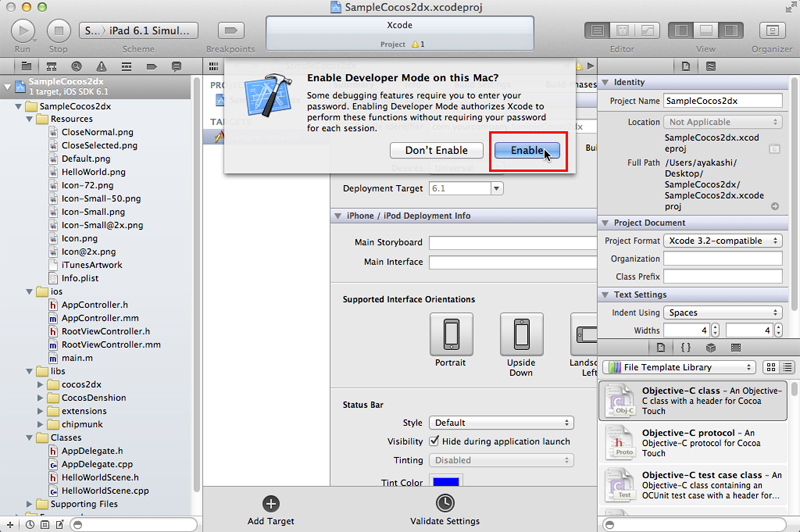The height and width of the screenshot is (532, 800).
Task: Open the Indent Using dropdown
Action: click(x=723, y=313)
